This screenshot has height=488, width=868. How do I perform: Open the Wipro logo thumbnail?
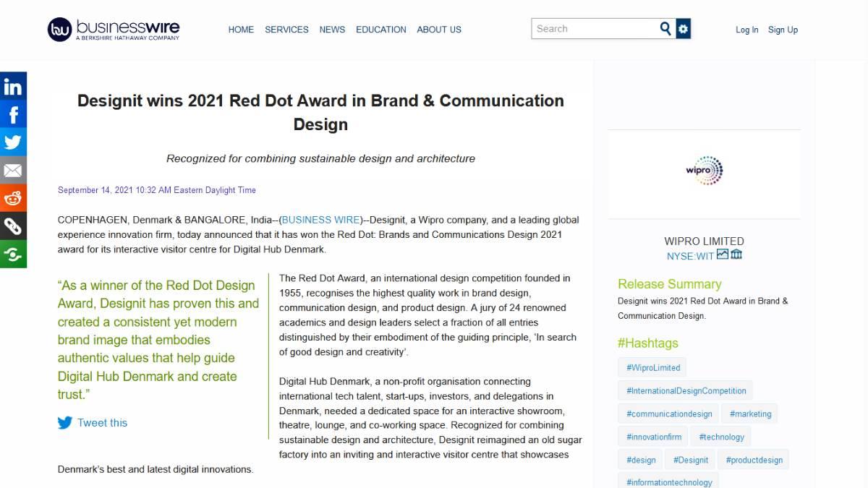(704, 171)
